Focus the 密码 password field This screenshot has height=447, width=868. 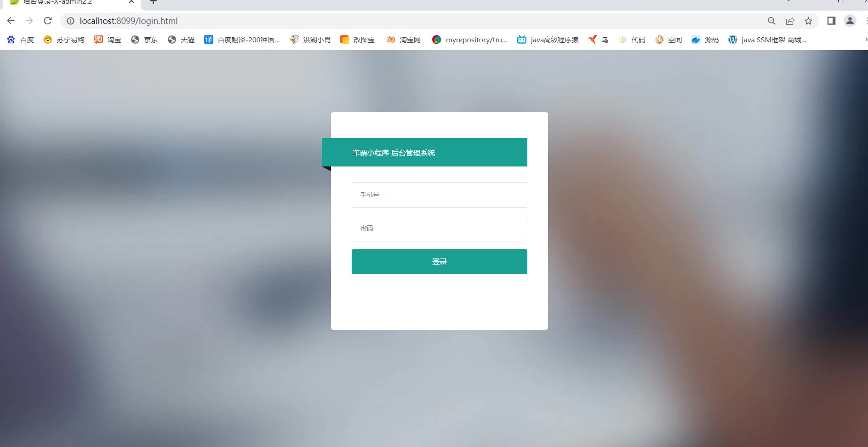pos(439,229)
